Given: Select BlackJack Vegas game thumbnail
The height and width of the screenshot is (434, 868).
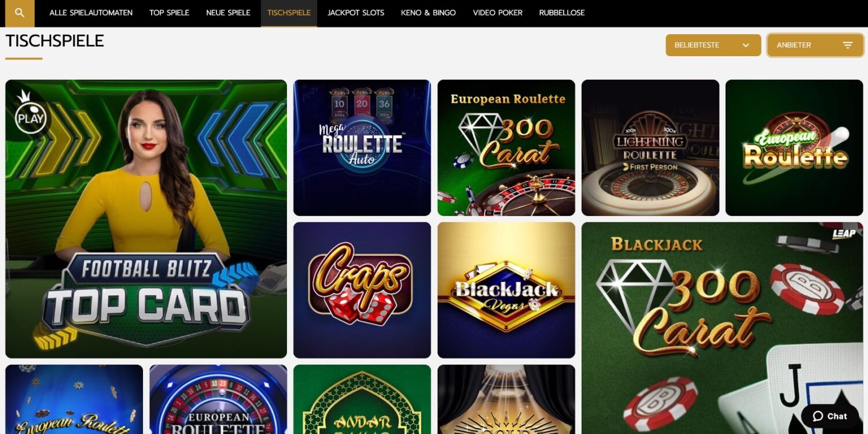Looking at the screenshot, I should click(x=506, y=290).
